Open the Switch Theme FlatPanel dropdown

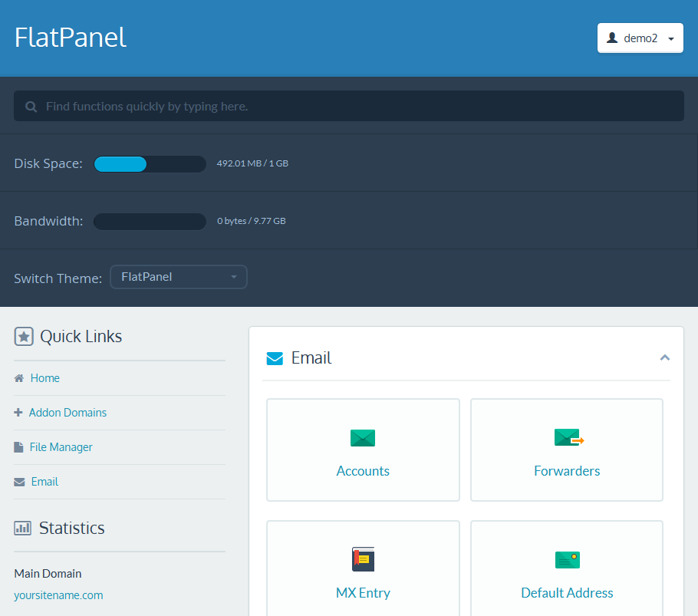click(179, 277)
